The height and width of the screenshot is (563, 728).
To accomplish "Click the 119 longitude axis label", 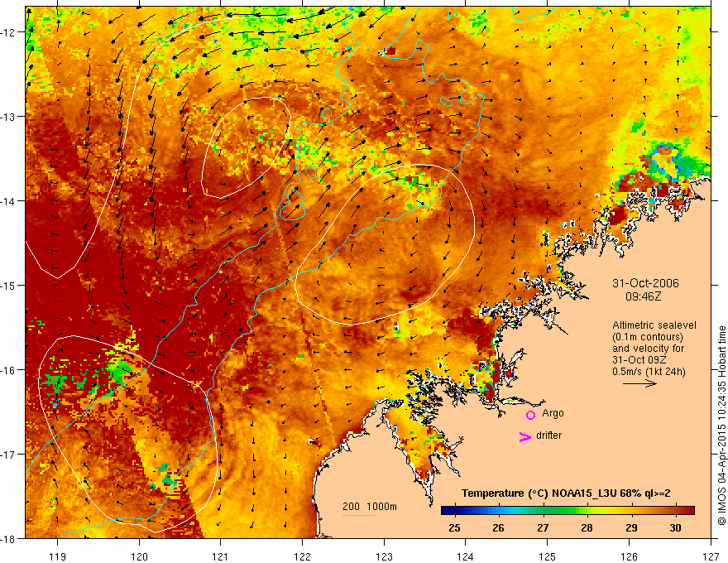I will tap(58, 556).
